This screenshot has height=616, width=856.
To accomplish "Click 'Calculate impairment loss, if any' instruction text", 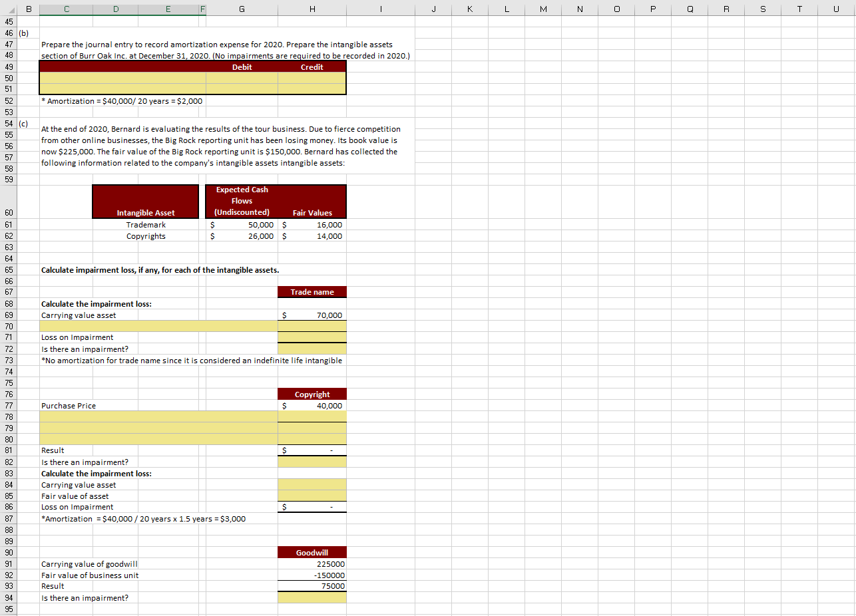I will click(160, 270).
